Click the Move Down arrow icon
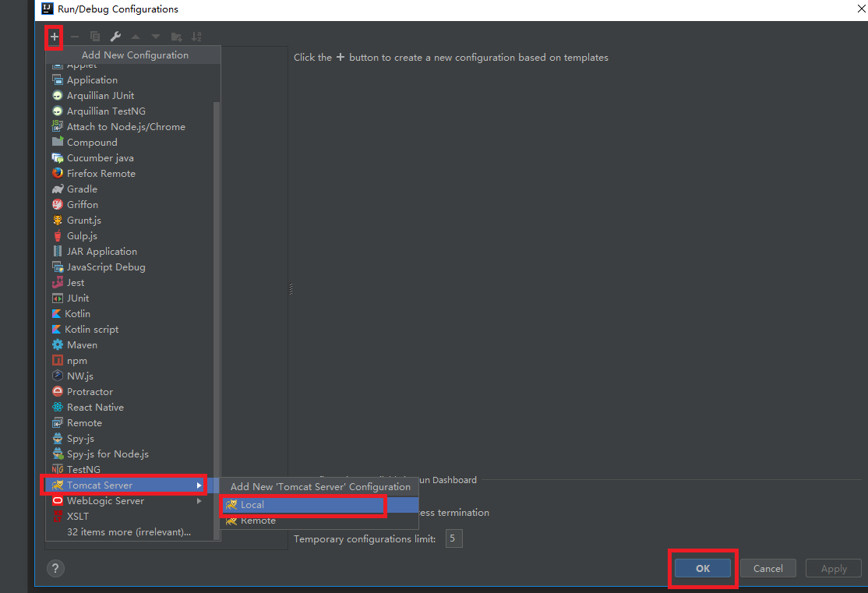The height and width of the screenshot is (593, 868). (156, 37)
